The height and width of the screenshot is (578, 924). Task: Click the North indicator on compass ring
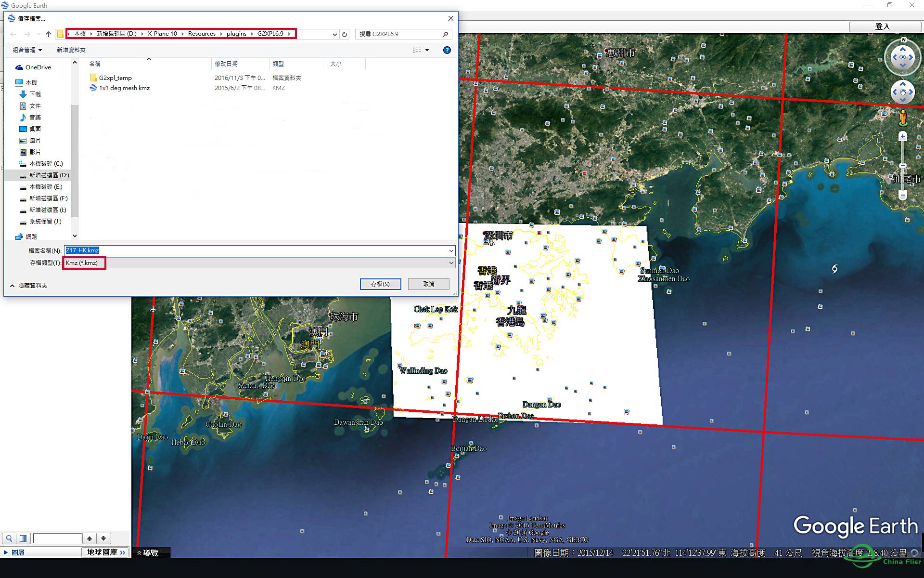click(903, 39)
